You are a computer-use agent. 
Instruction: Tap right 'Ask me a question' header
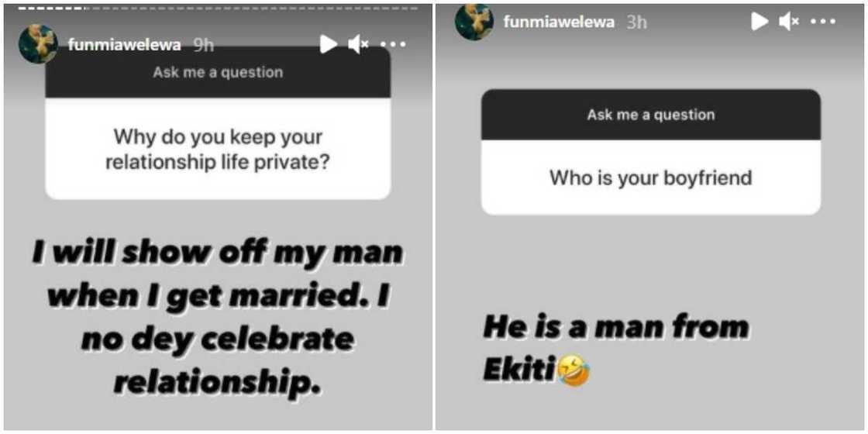pyautogui.click(x=651, y=115)
